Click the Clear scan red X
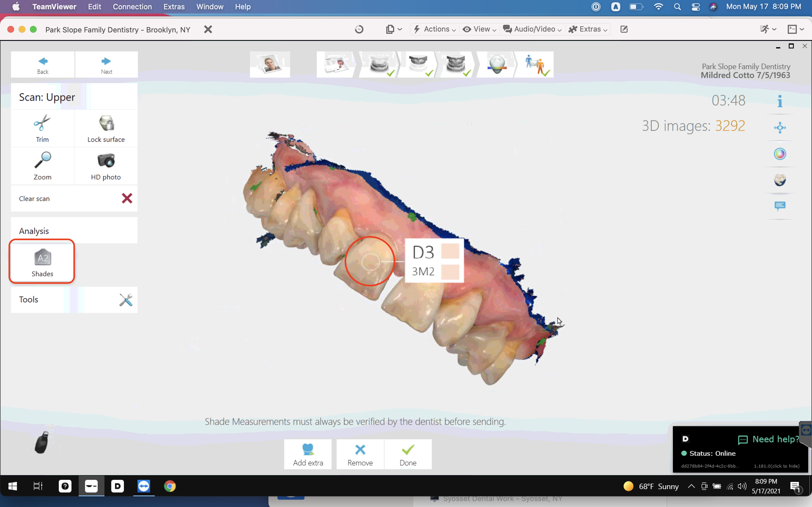Viewport: 812px width, 507px height. pyautogui.click(x=127, y=198)
